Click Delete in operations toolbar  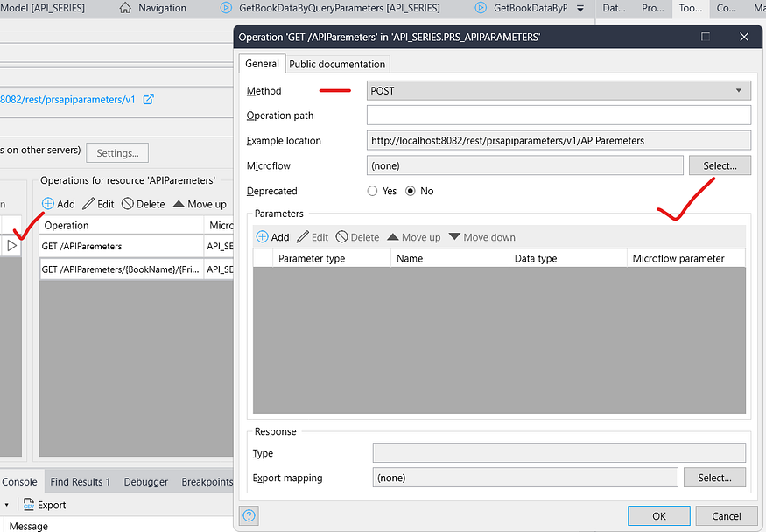(143, 204)
